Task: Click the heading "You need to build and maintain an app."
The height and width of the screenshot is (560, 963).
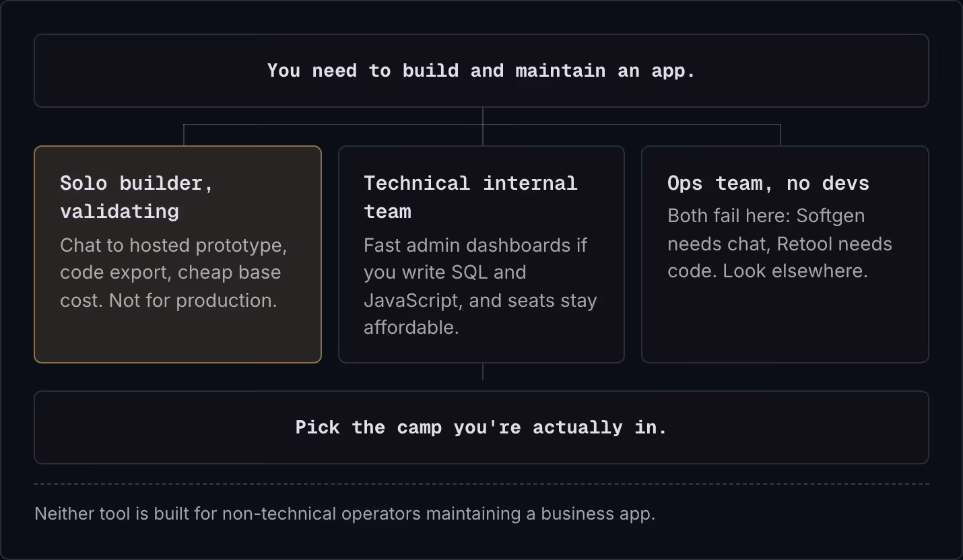Action: point(481,71)
